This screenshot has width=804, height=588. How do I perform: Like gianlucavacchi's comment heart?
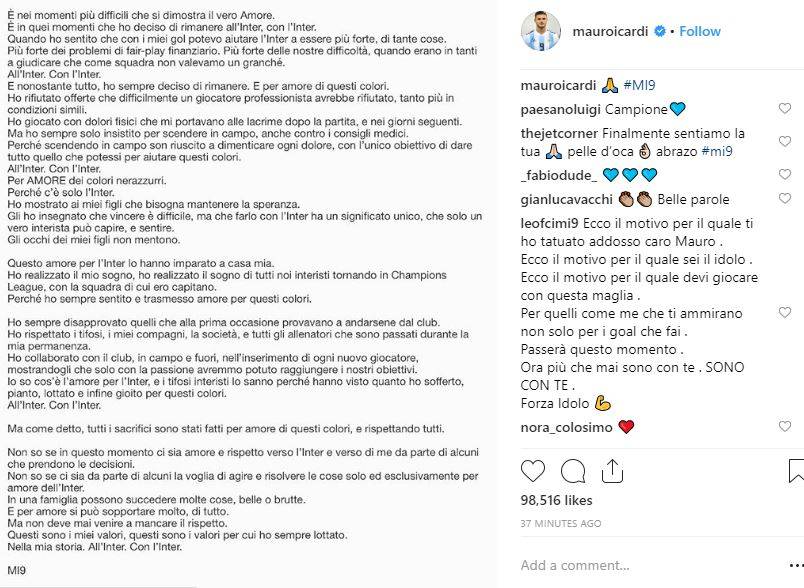(785, 199)
